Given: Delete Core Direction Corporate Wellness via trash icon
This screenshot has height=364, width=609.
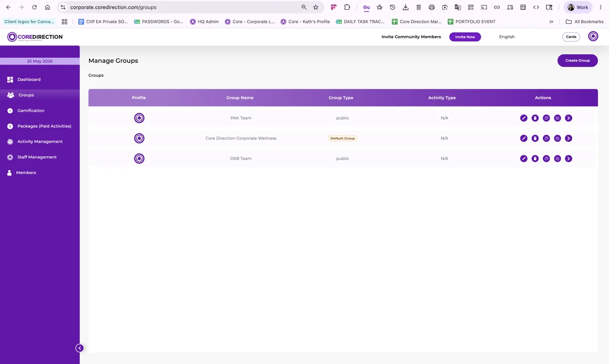Looking at the screenshot, I should [535, 138].
